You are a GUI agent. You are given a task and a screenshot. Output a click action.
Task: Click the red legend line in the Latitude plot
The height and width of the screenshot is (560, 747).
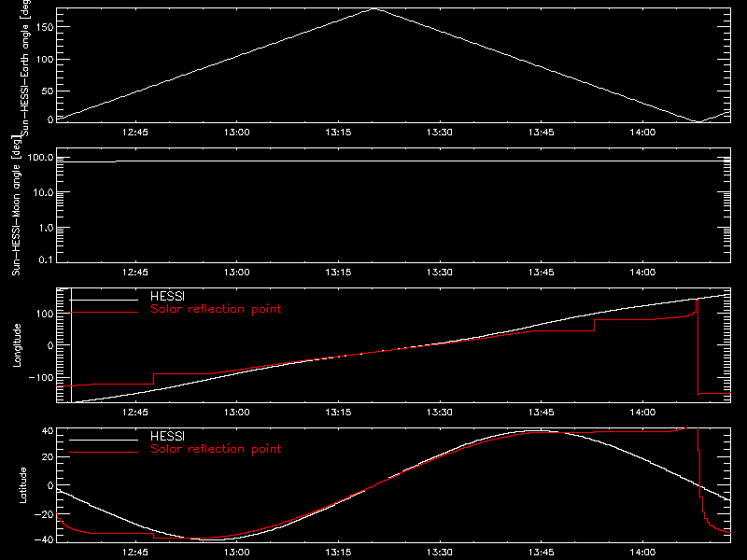104,452
